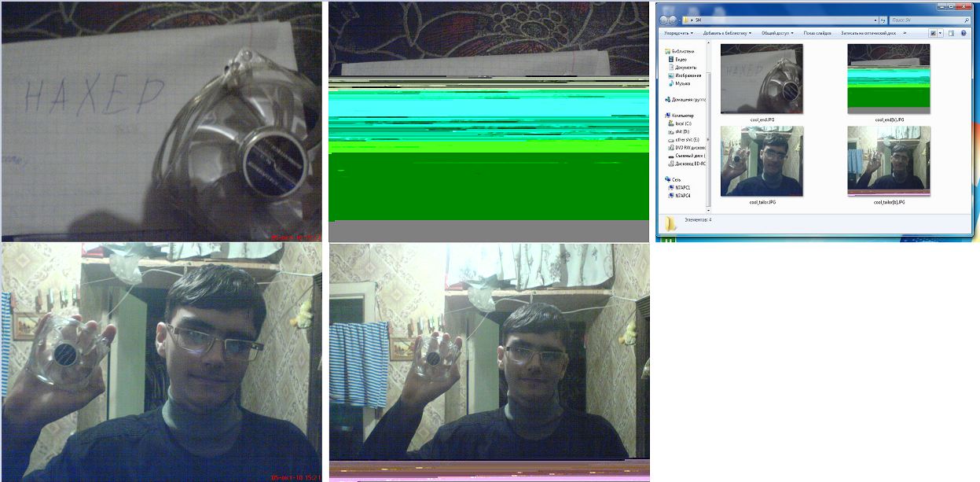The width and height of the screenshot is (980, 482).
Task: Click the cool_end.JPG file name label
Action: pyautogui.click(x=762, y=120)
